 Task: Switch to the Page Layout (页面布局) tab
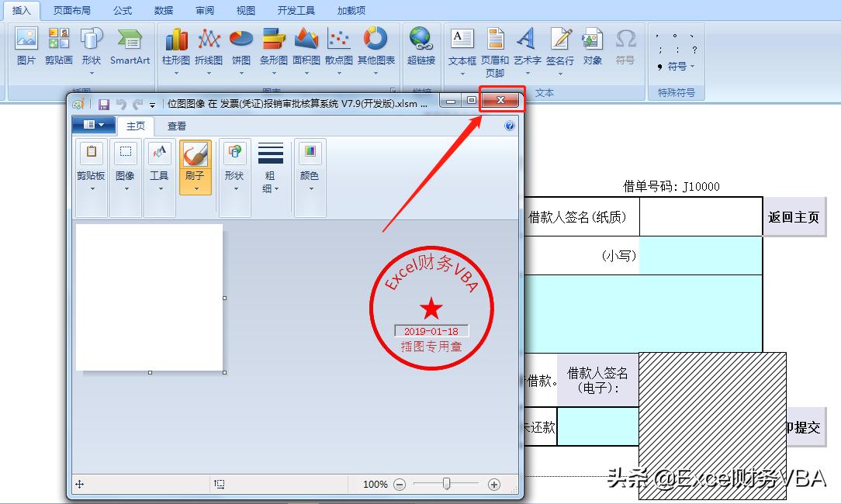(x=72, y=10)
